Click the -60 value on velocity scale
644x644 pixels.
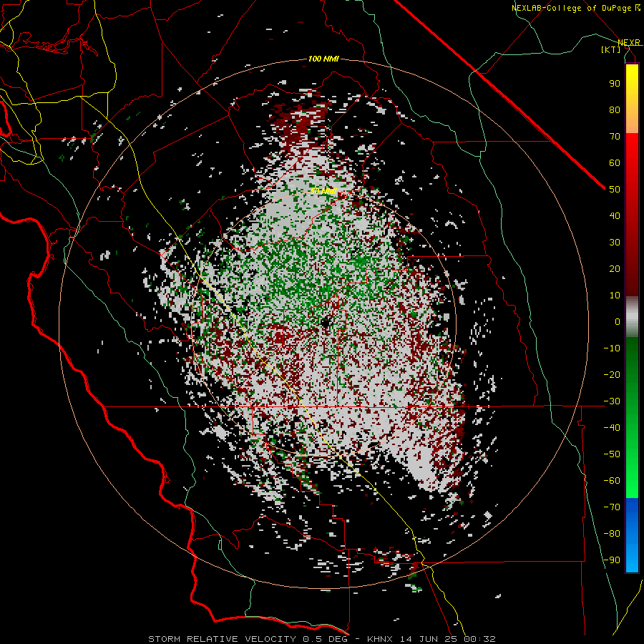[612, 481]
